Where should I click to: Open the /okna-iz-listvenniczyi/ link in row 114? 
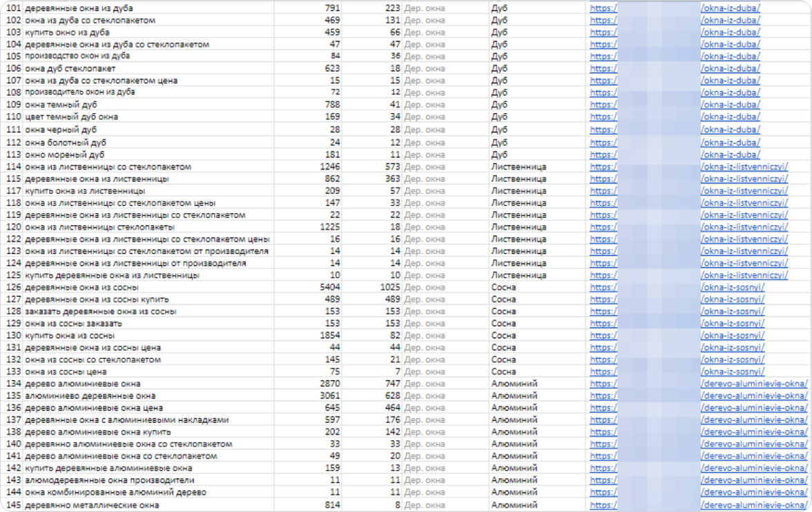[744, 167]
